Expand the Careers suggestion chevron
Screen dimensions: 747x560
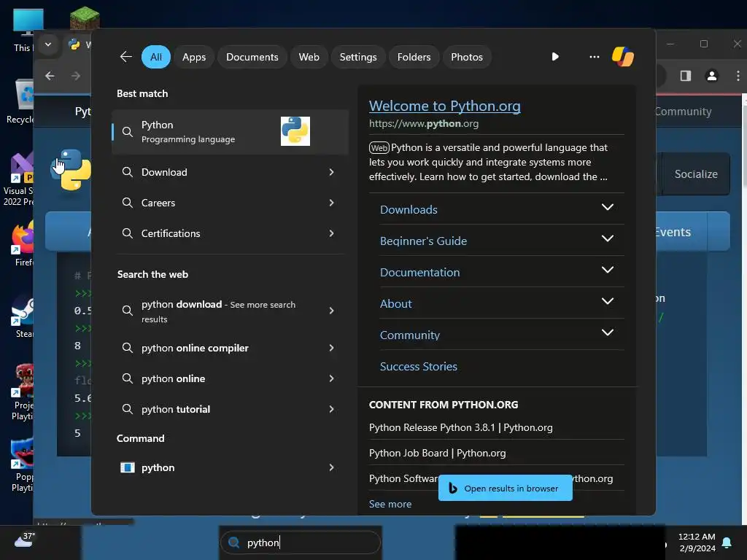point(332,203)
